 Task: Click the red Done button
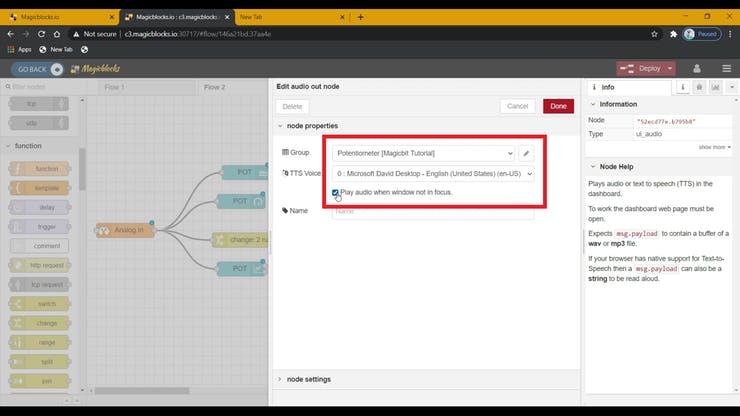[x=558, y=105]
